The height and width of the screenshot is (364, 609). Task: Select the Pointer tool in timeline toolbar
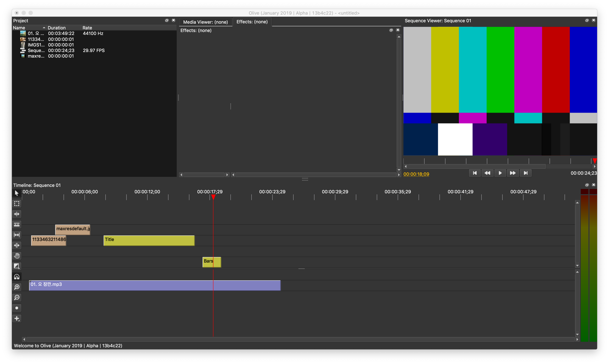point(17,193)
